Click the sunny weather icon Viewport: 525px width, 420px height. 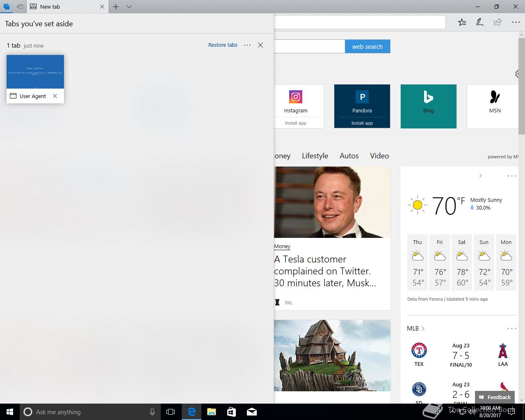pos(418,205)
